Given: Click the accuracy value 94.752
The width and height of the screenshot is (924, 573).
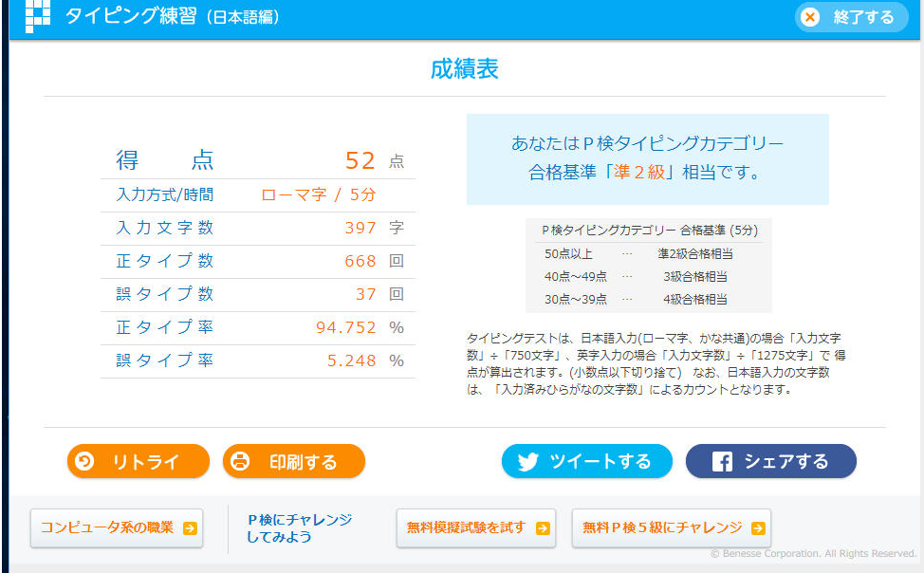Looking at the screenshot, I should coord(346,327).
